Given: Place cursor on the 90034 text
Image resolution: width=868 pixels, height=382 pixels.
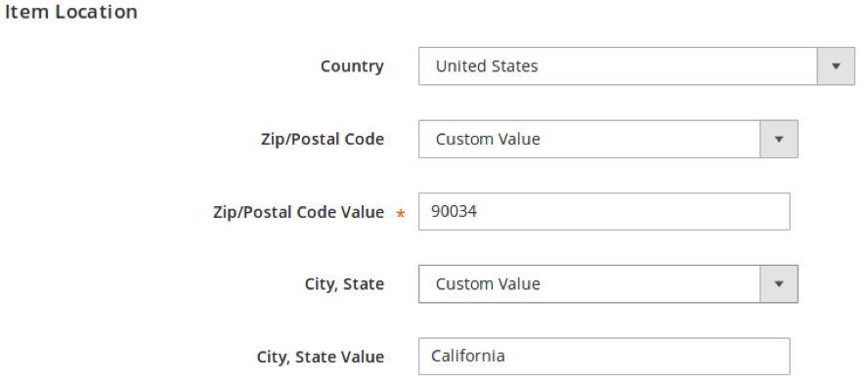Looking at the screenshot, I should click(x=454, y=211).
